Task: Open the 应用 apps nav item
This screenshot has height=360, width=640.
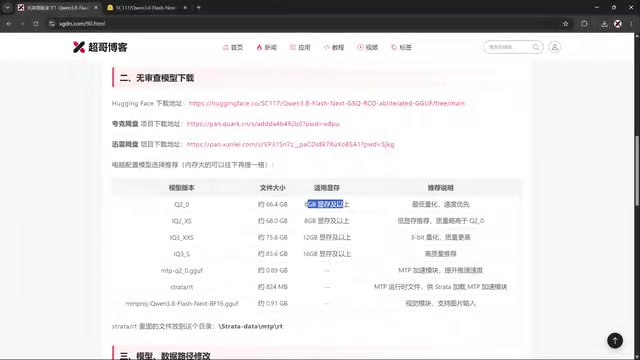Action: tap(300, 47)
